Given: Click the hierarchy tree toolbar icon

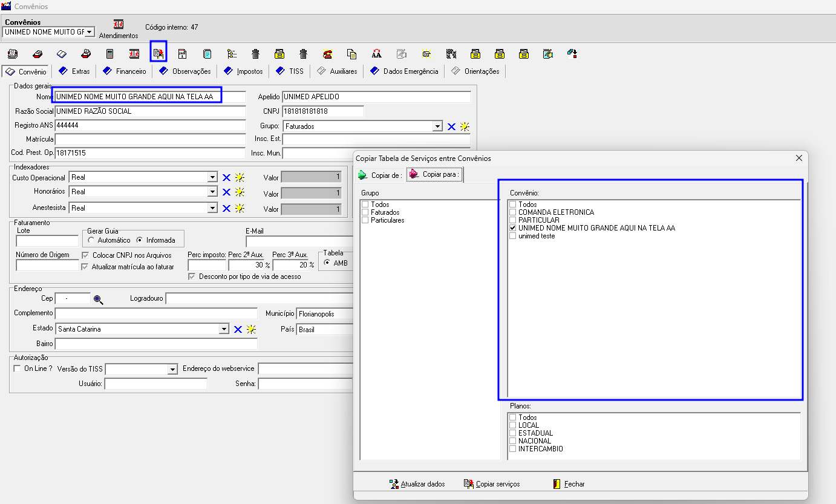Looking at the screenshot, I should [232, 54].
